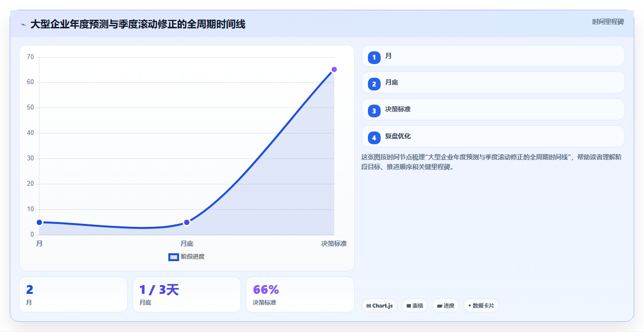Click the number 2 badge for 月底
This screenshot has height=332, width=644.
(374, 84)
